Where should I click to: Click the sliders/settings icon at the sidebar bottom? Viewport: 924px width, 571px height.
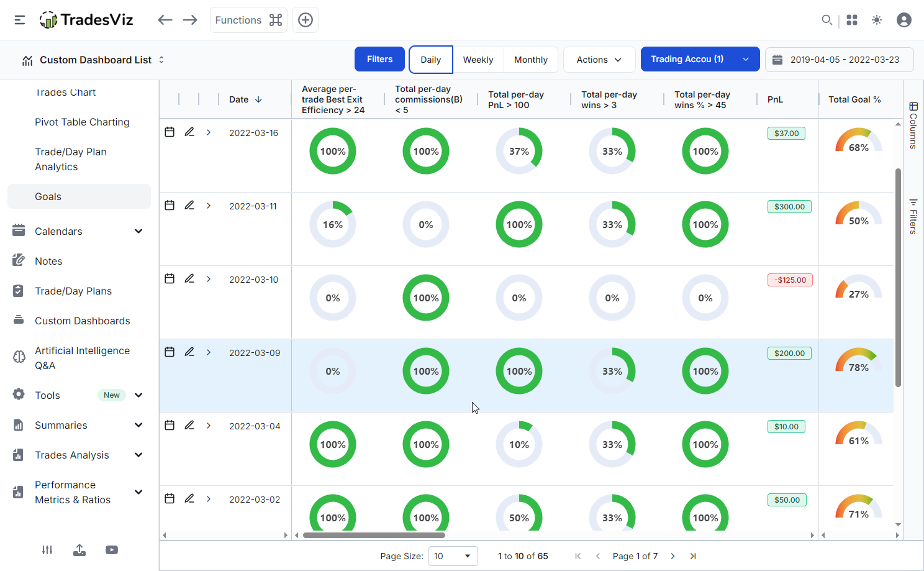47,550
